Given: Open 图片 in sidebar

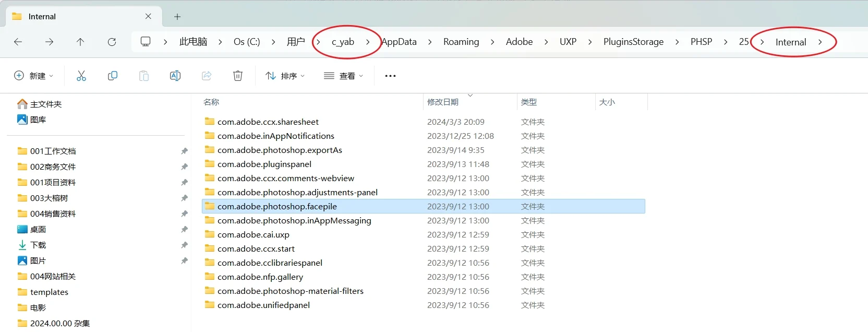Looking at the screenshot, I should [x=32, y=260].
